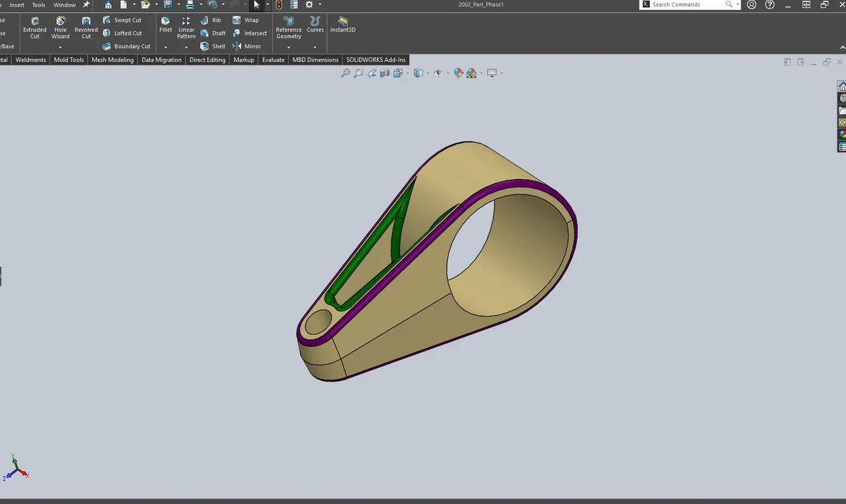
Task: Expand the Linear Pattern dropdown arrow
Action: click(x=186, y=47)
